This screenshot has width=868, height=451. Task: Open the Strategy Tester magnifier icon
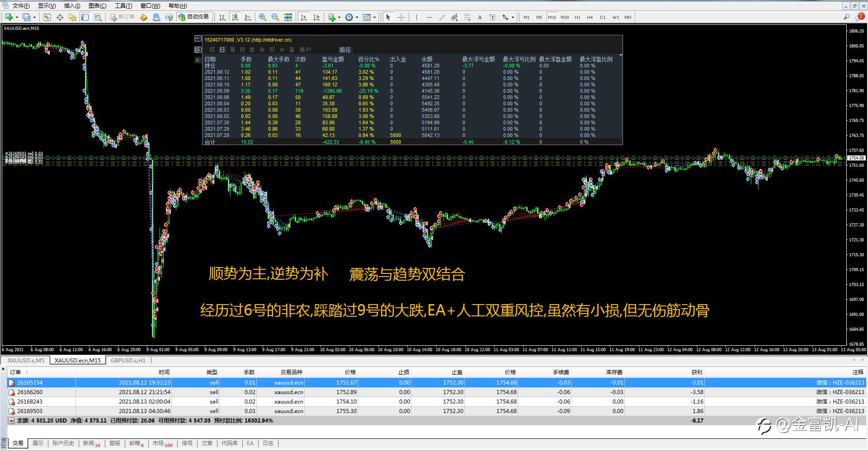click(x=97, y=17)
